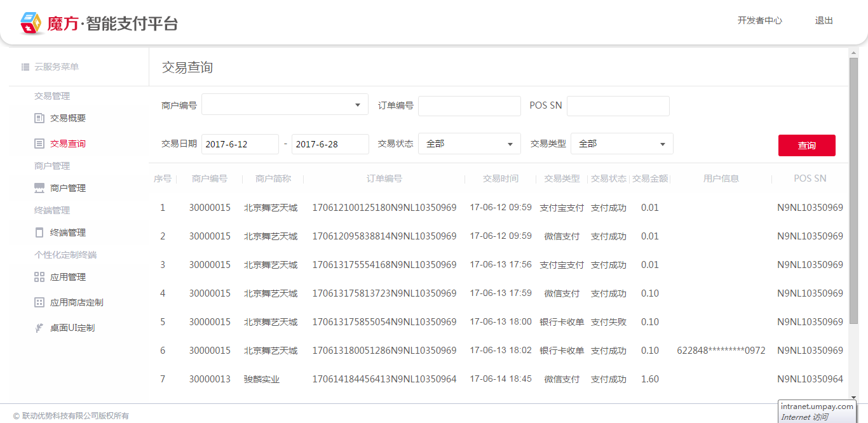
Task: Click the 商户管理 store icon
Action: tap(39, 188)
